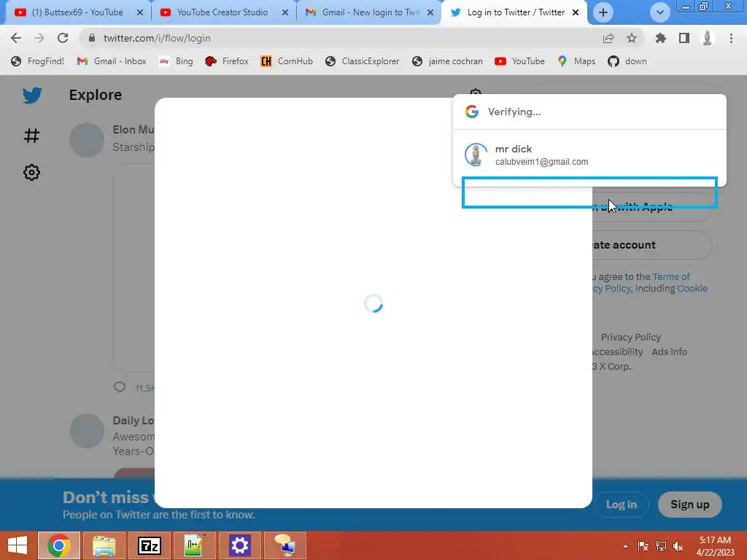Click Log in button on bottom banner

coord(622,505)
